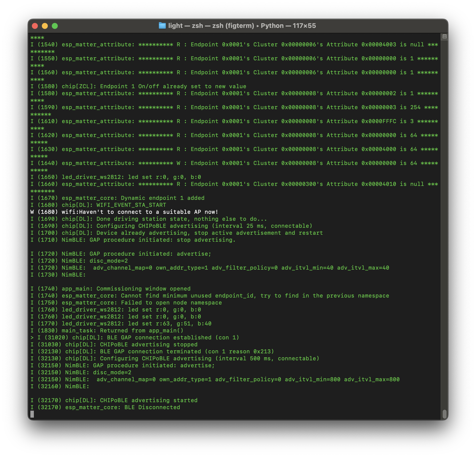Click the (1650) line 'led set r:0, g:0, b:0'
The width and height of the screenshot is (476, 457).
tap(116, 177)
